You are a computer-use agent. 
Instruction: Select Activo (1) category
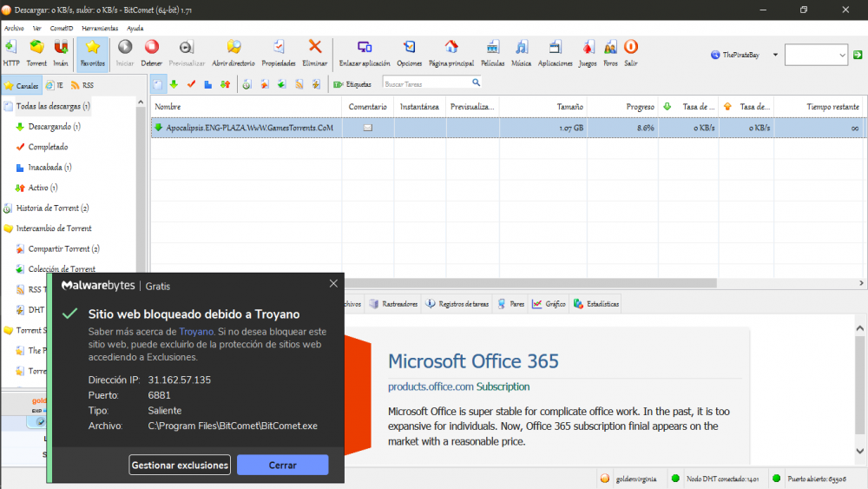point(43,188)
